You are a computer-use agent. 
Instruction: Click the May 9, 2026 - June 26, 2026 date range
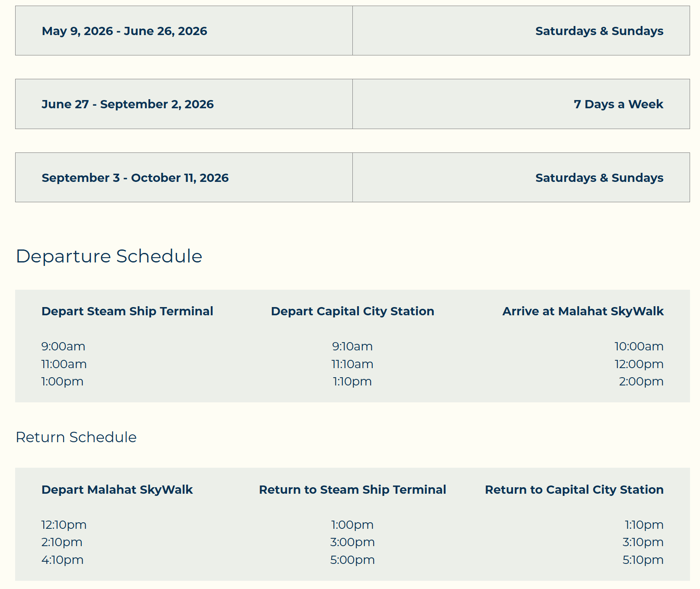[124, 31]
